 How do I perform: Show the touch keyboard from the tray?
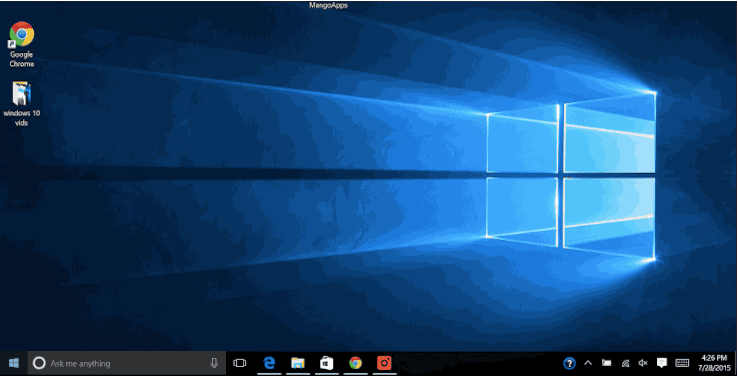click(682, 363)
